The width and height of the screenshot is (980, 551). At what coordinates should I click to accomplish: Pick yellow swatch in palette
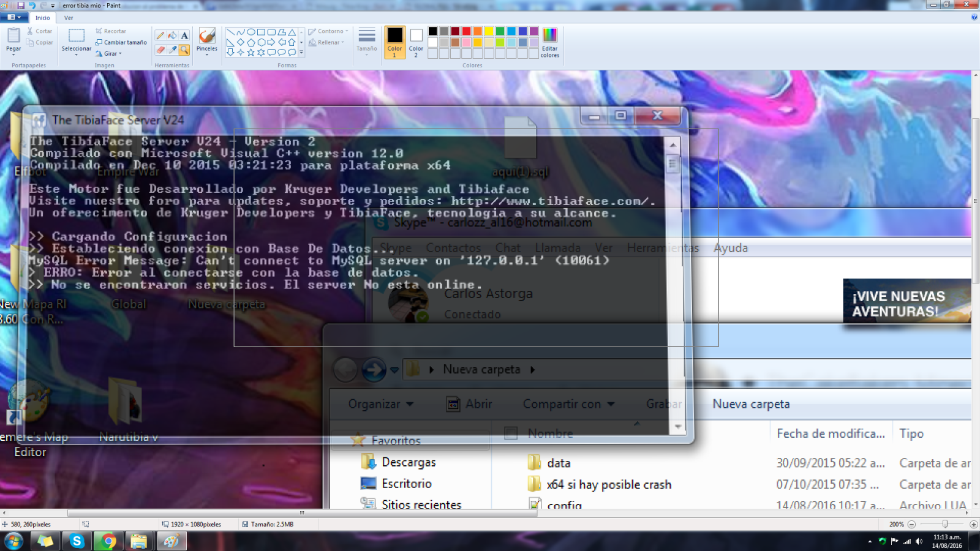point(489,31)
